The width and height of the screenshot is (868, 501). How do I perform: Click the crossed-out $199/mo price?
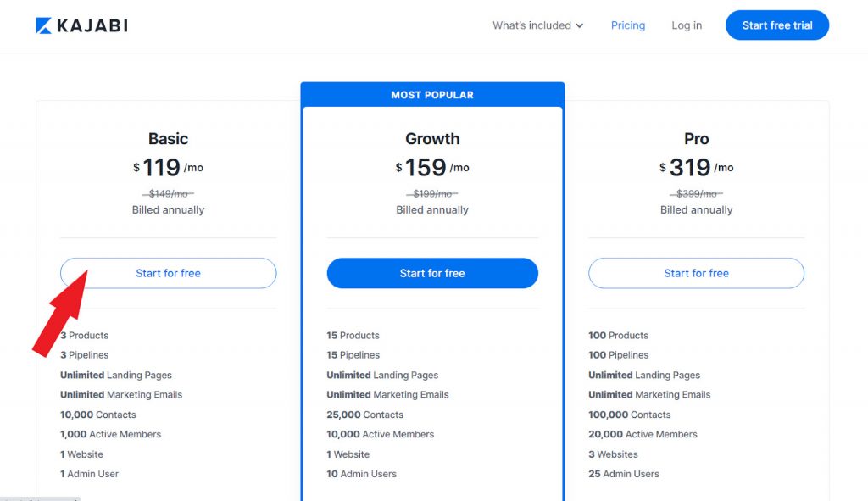click(432, 194)
